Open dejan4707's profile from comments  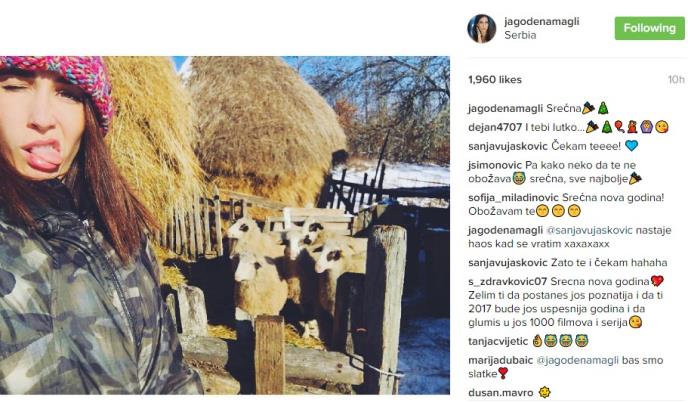pos(495,127)
